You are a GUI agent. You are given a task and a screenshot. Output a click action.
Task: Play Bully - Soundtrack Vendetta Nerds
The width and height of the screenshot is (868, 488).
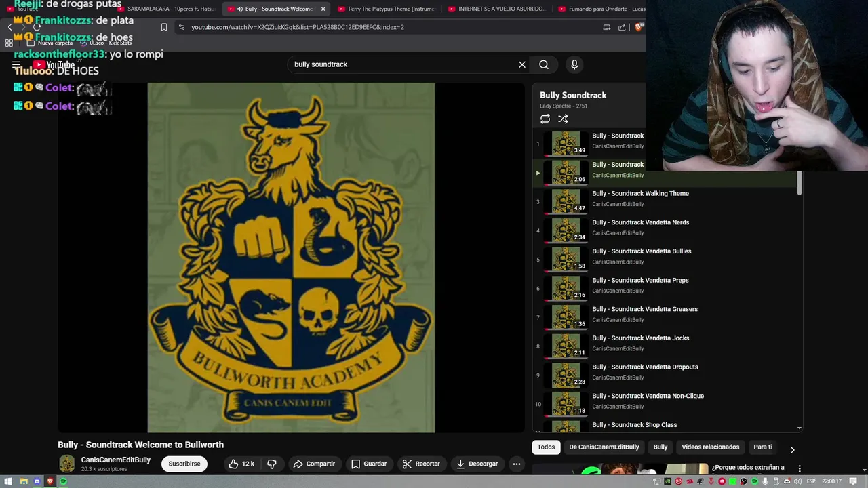pos(640,222)
